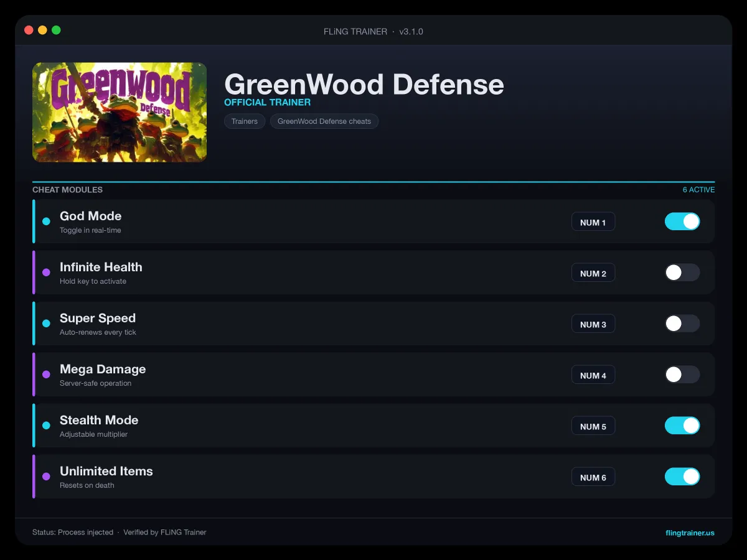Select the Super Speed title text
This screenshot has height=560, width=747.
98,318
